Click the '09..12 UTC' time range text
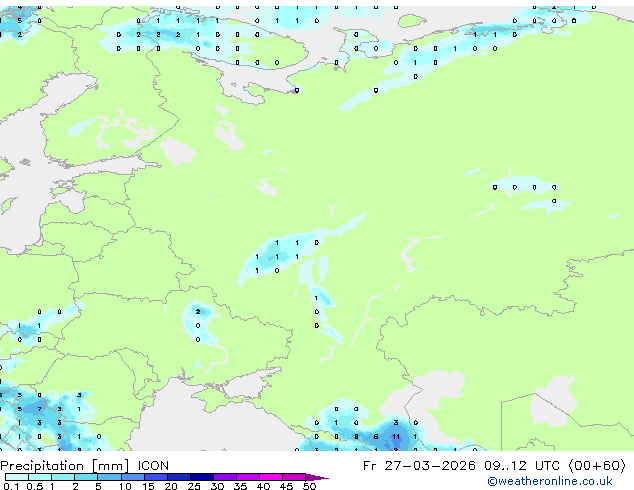634x490 pixels. pos(523,466)
